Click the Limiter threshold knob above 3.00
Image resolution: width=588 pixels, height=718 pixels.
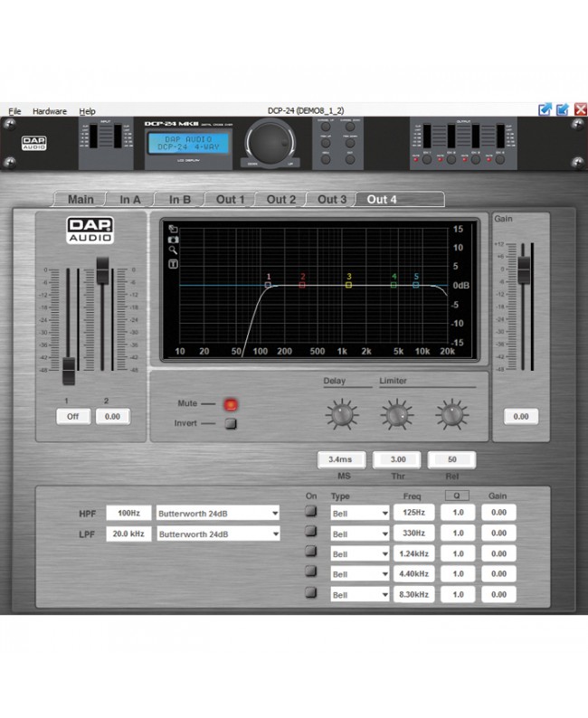pos(397,414)
